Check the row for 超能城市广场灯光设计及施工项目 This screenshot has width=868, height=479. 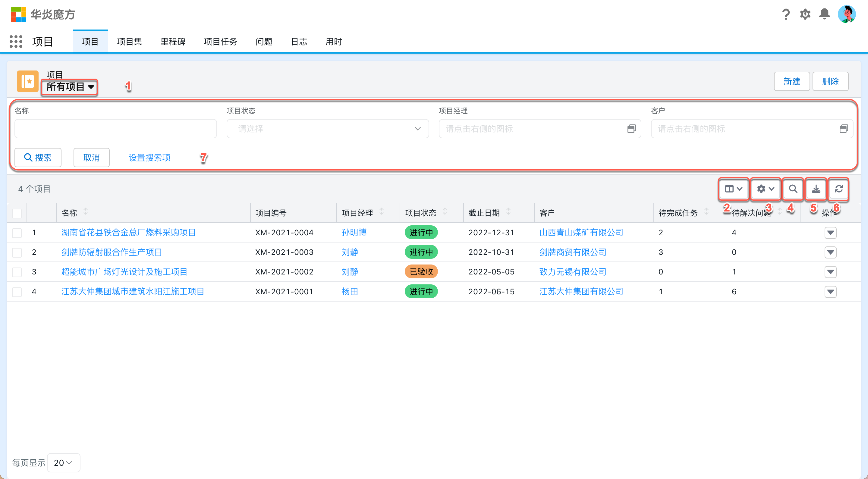(17, 272)
